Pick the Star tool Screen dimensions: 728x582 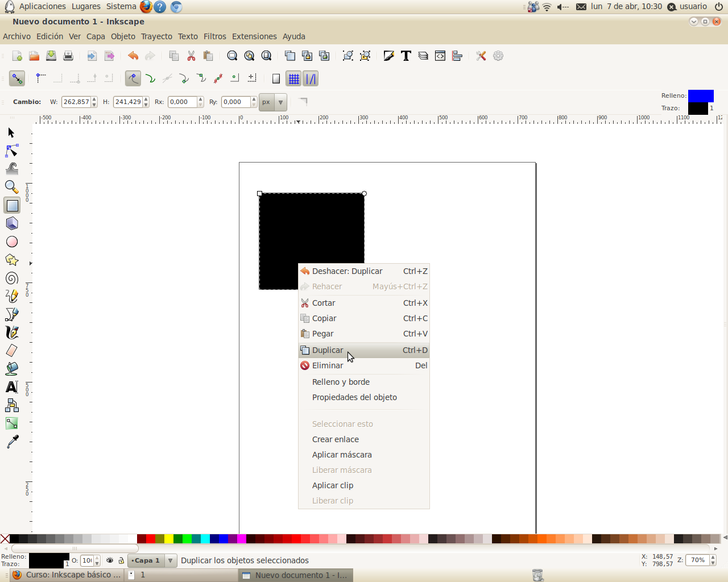click(x=12, y=260)
